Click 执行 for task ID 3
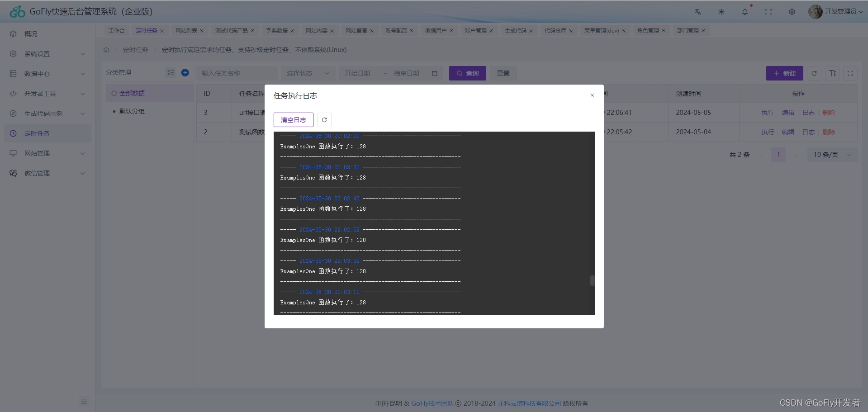 coord(768,113)
